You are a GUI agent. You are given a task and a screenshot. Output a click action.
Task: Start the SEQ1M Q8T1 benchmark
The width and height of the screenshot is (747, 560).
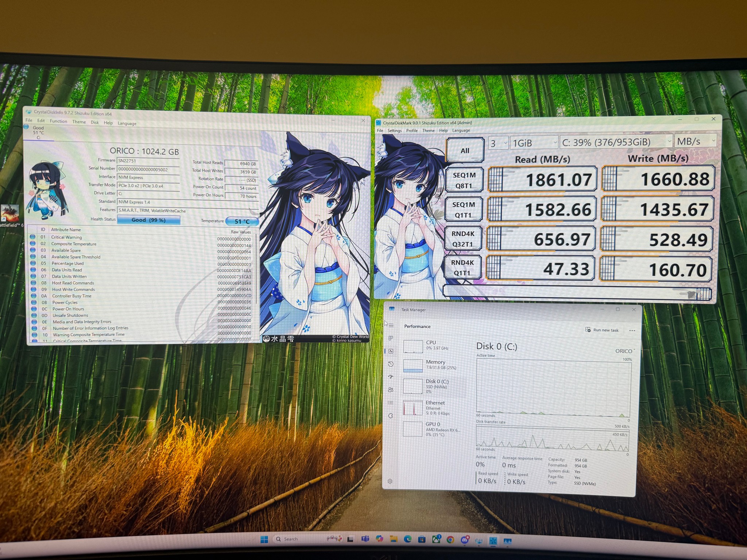tap(464, 180)
